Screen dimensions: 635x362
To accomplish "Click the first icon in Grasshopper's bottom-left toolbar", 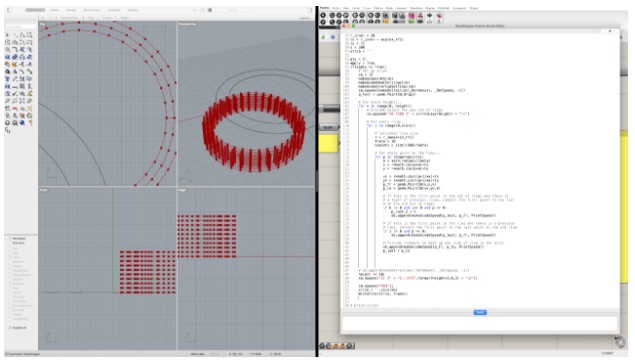I will click(323, 346).
